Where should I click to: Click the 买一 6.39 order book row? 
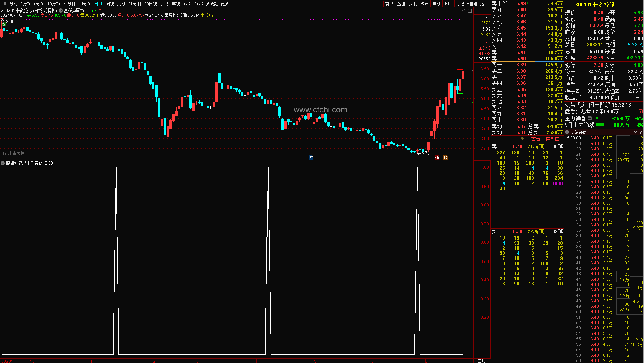point(527,65)
